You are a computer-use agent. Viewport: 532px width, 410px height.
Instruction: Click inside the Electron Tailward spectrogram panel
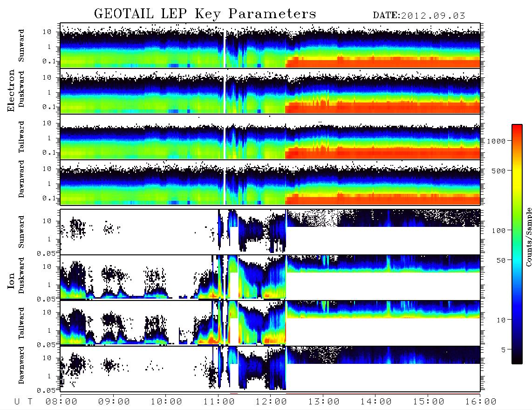point(270,137)
